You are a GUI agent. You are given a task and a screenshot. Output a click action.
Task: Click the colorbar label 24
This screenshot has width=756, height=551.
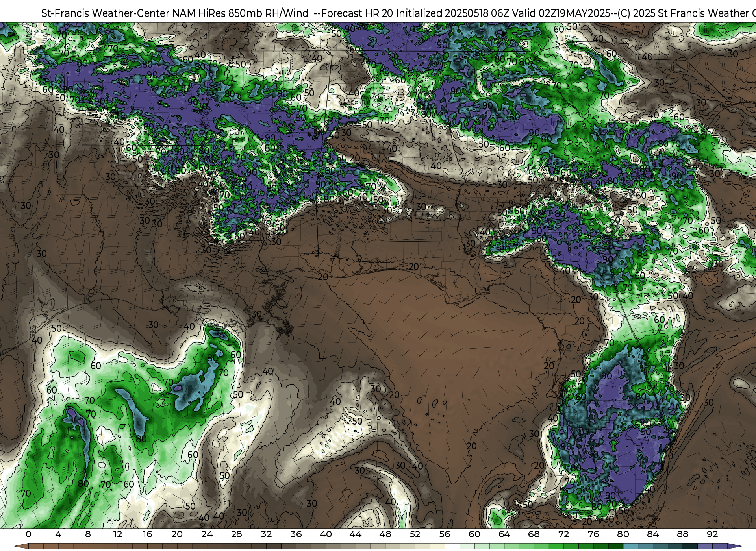[207, 534]
